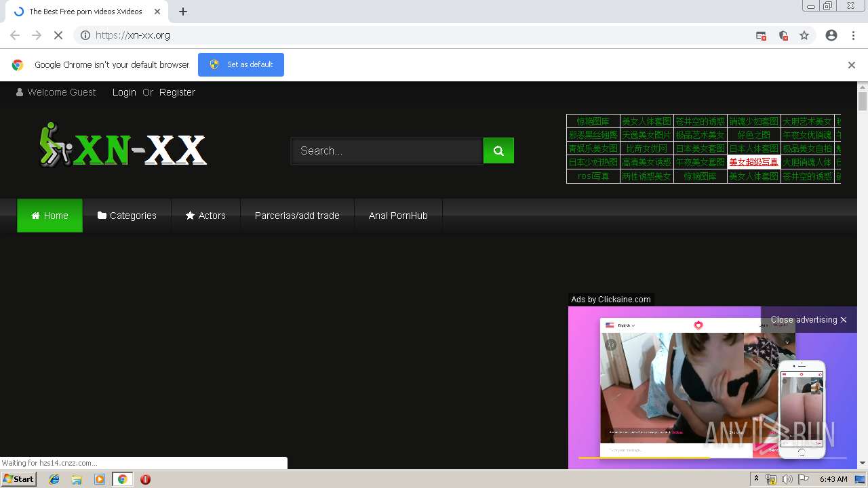
Task: Stop loading this page
Action: (58, 35)
